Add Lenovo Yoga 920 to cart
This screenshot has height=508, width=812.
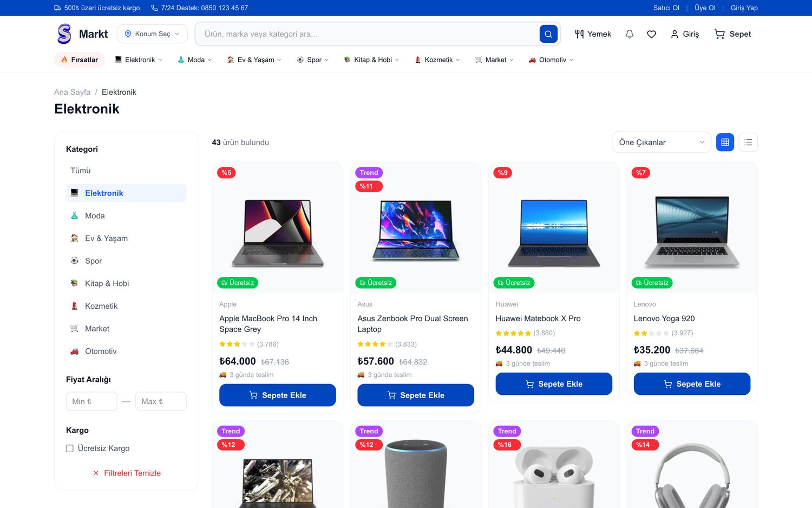[x=692, y=383]
